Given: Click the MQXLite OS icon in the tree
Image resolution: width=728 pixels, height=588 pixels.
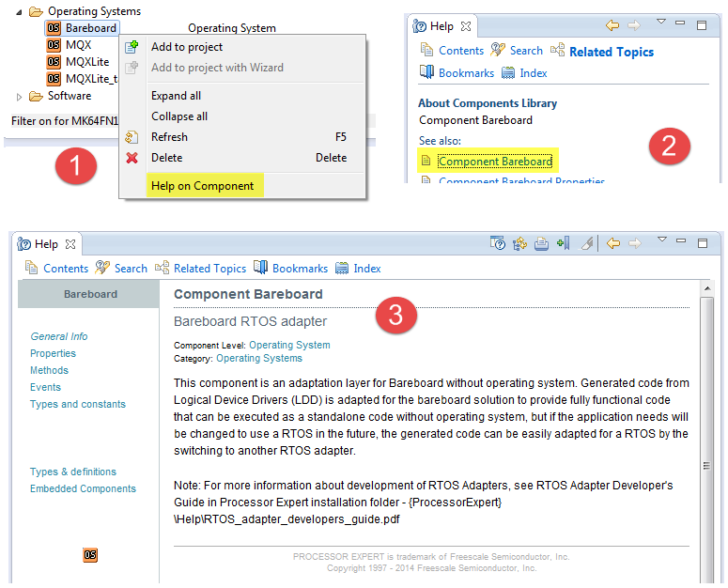Looking at the screenshot, I should click(x=54, y=62).
